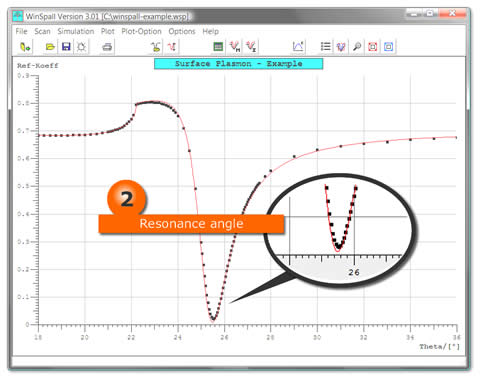Open the File menu
Screen dimensions: 480x380
point(21,31)
